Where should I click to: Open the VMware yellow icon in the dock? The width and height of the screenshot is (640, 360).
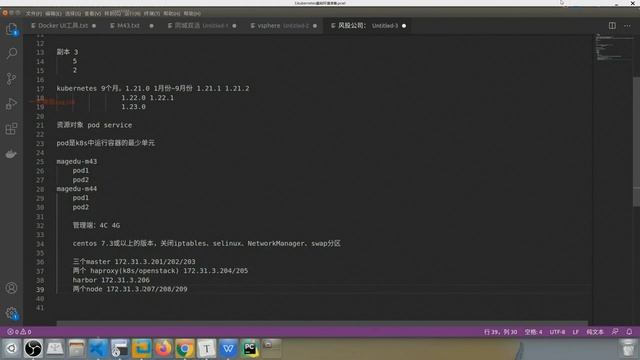pyautogui.click(x=142, y=349)
